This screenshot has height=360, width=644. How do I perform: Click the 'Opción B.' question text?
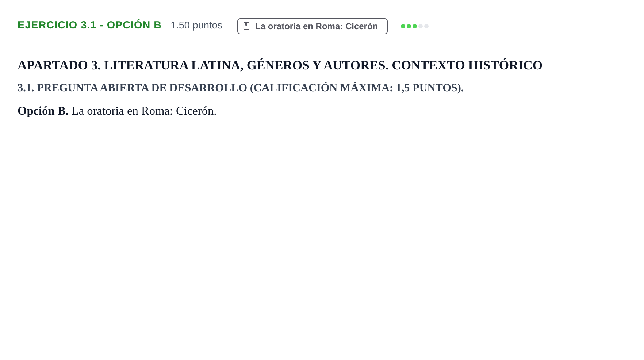tap(117, 111)
